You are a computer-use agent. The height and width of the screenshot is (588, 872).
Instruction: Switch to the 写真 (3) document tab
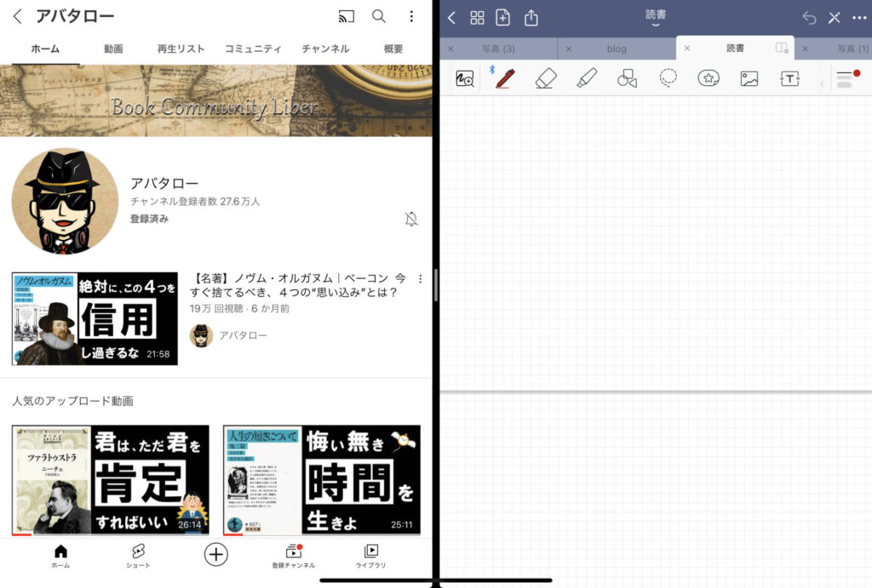(498, 49)
